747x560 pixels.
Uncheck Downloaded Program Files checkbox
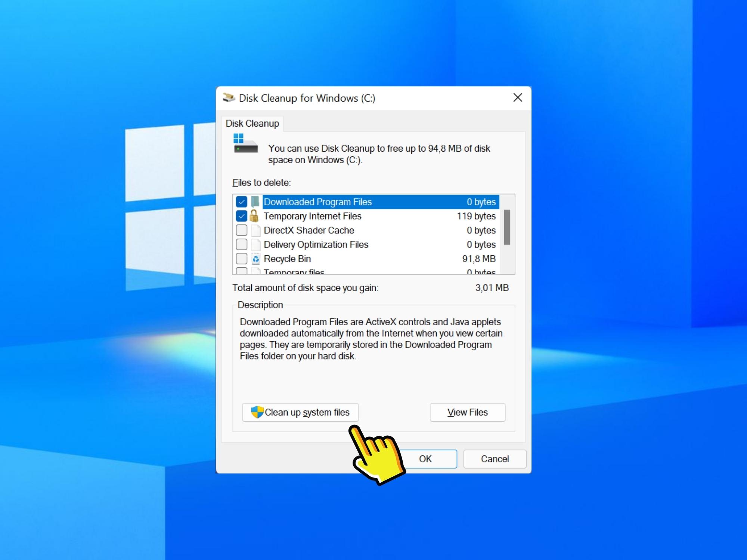pyautogui.click(x=242, y=202)
